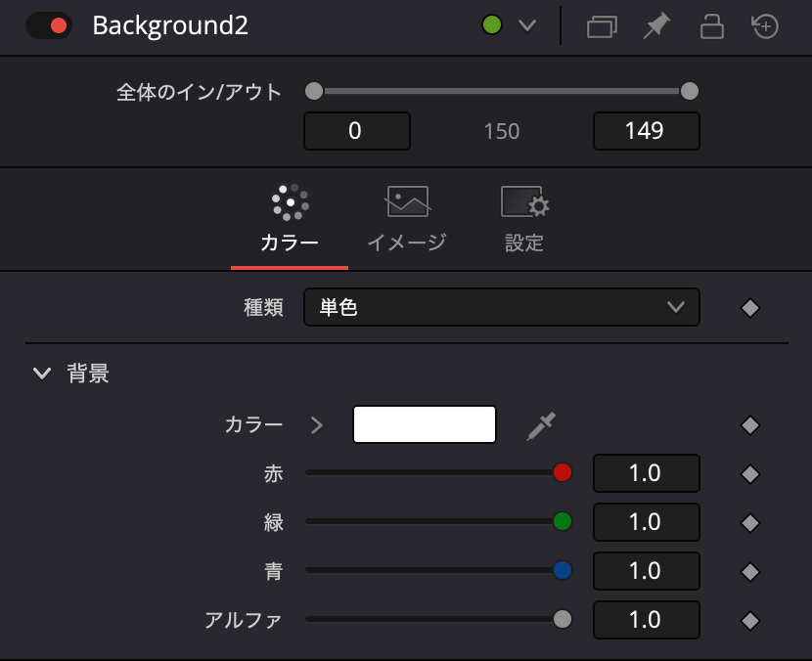The height and width of the screenshot is (661, 812).
Task: Click the 0 value input field
Action: click(x=356, y=130)
